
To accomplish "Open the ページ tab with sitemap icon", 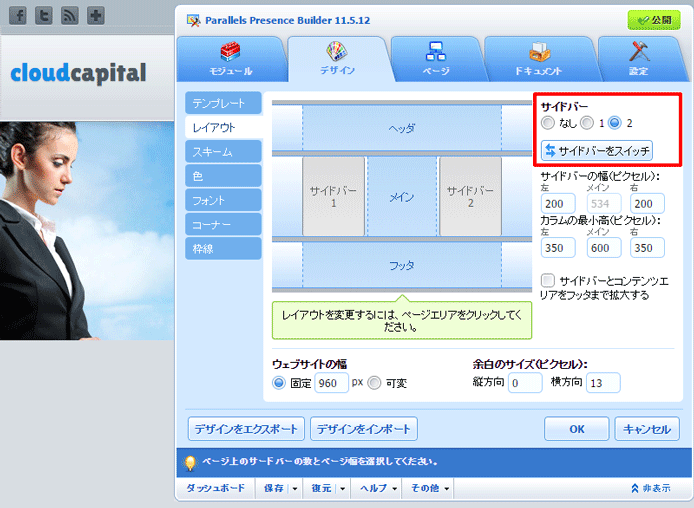I will [435, 59].
